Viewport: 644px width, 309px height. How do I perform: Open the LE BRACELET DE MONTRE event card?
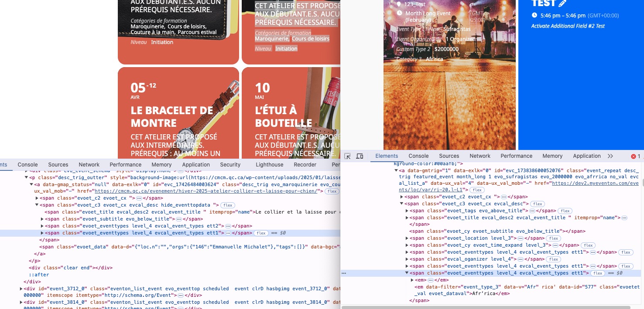(178, 112)
